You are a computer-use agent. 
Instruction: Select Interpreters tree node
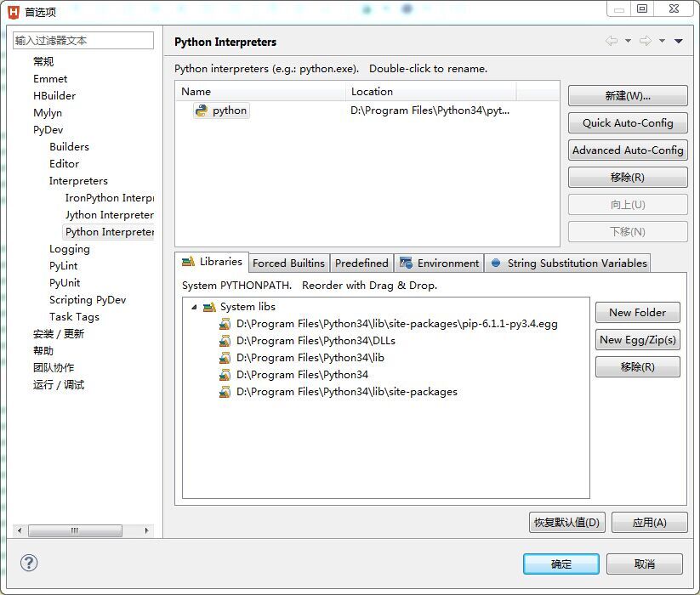pos(78,181)
